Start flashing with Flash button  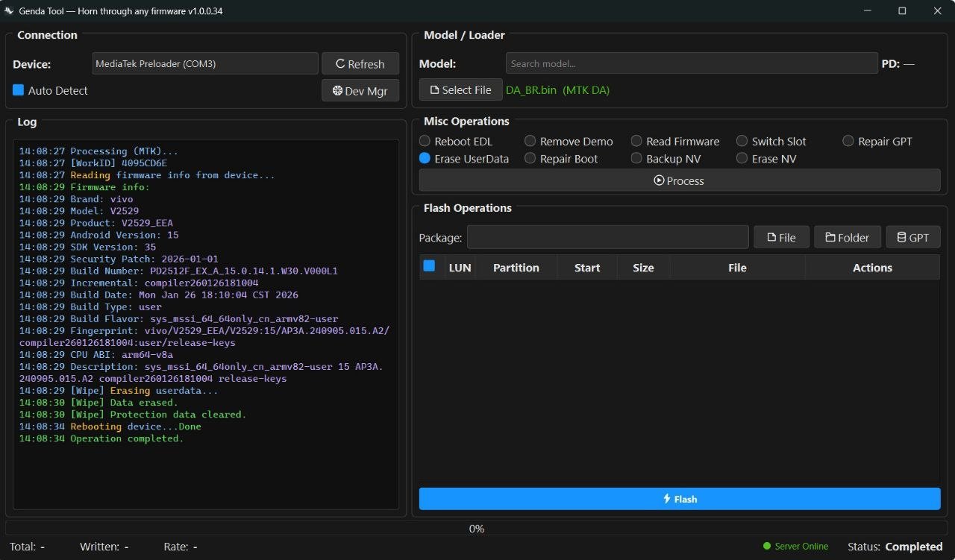[x=679, y=499]
